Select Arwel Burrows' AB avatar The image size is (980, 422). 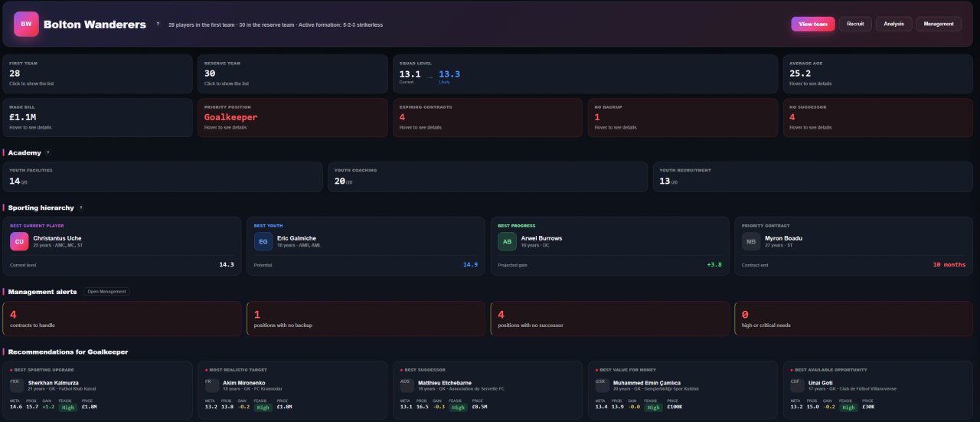coord(507,241)
